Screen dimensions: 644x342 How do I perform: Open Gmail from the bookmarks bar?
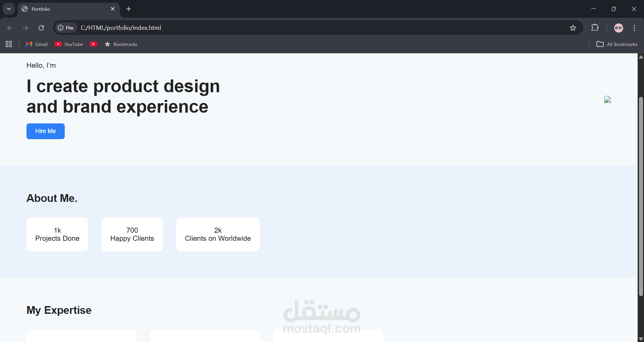(x=37, y=44)
